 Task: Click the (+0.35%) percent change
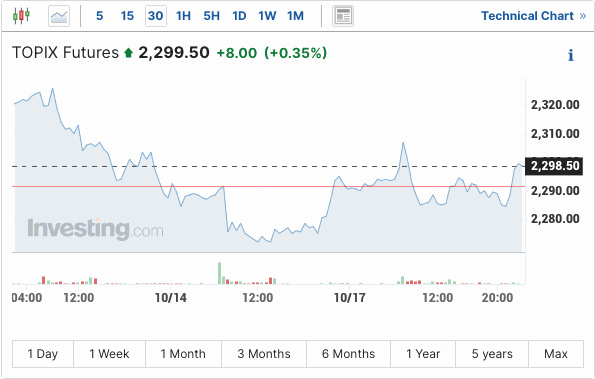coord(296,53)
